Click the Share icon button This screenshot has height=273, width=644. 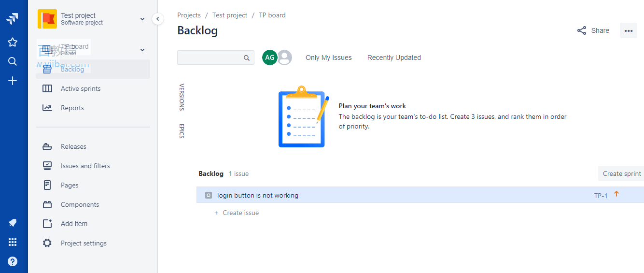coord(593,30)
